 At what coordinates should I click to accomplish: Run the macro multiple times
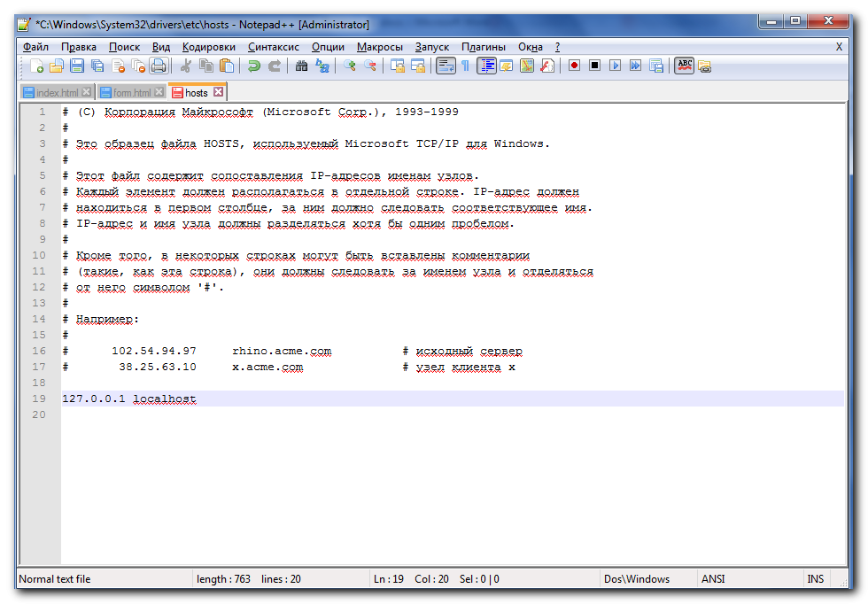pos(636,66)
